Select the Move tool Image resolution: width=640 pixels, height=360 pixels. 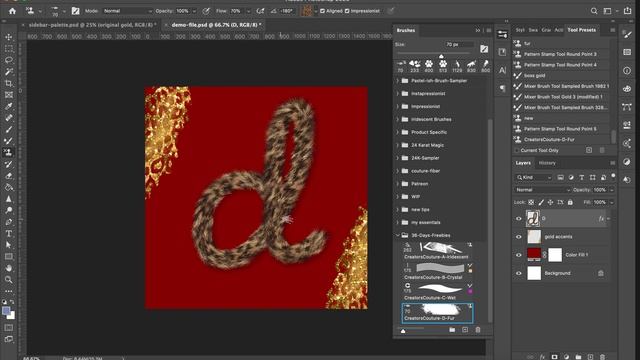coord(9,37)
